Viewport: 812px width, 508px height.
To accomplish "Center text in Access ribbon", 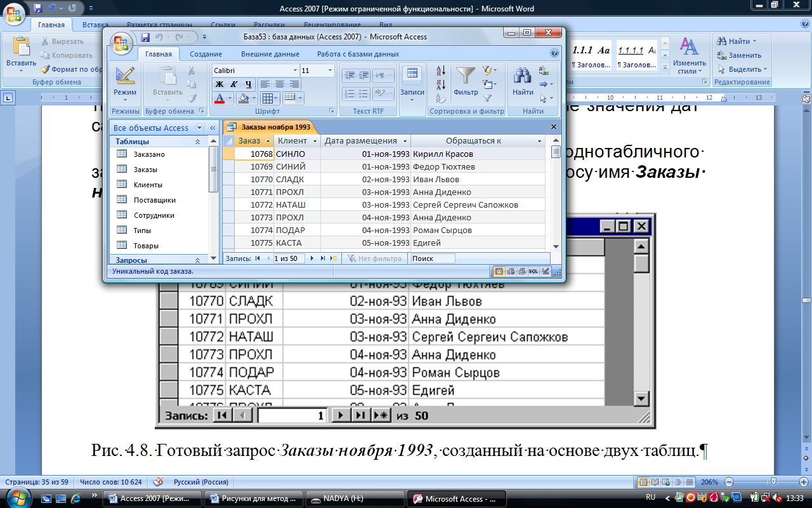I will pyautogui.click(x=280, y=84).
